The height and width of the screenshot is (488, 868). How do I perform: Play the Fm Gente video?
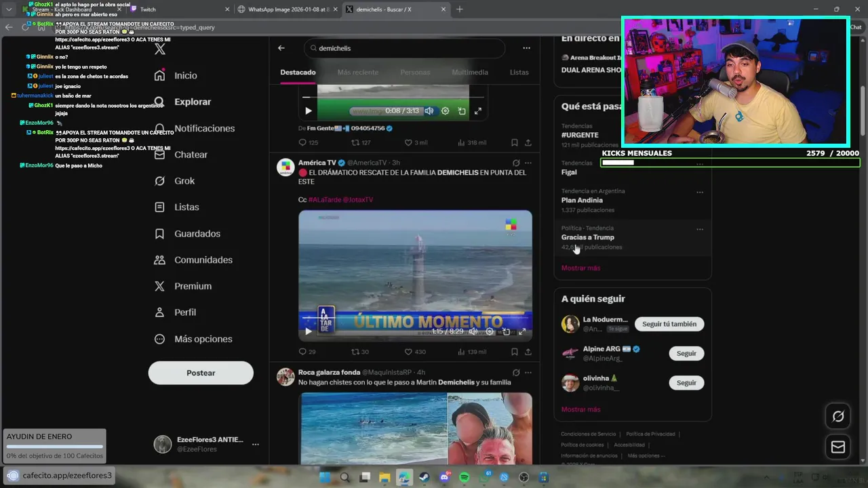coord(309,111)
